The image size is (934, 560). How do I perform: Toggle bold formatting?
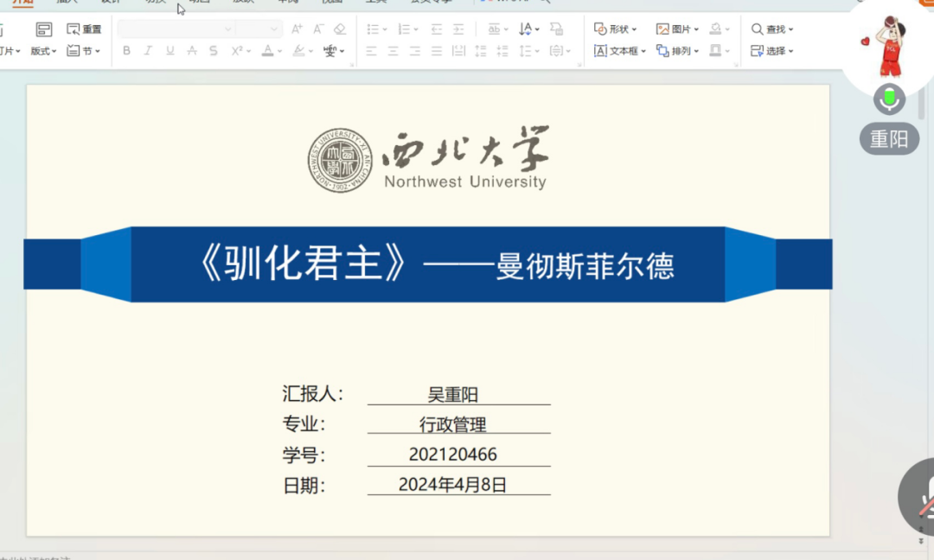[x=127, y=51]
